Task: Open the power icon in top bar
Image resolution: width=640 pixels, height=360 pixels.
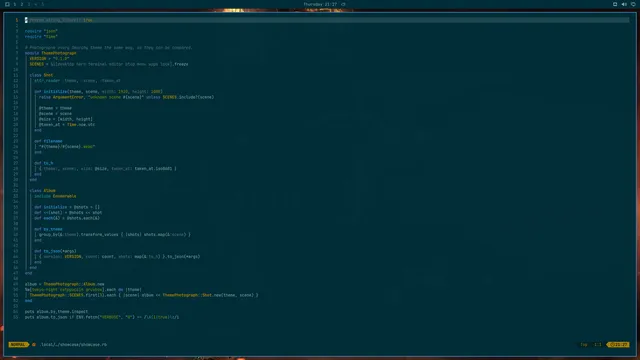Action: [633, 4]
